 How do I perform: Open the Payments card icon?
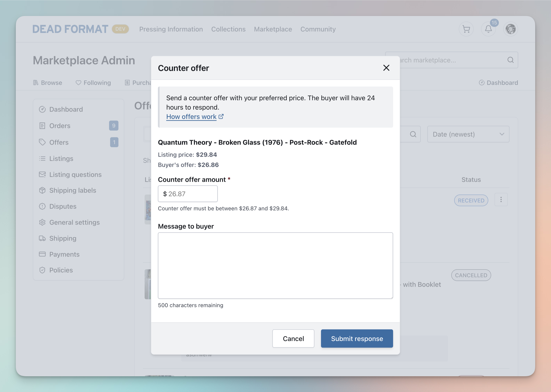(x=42, y=254)
